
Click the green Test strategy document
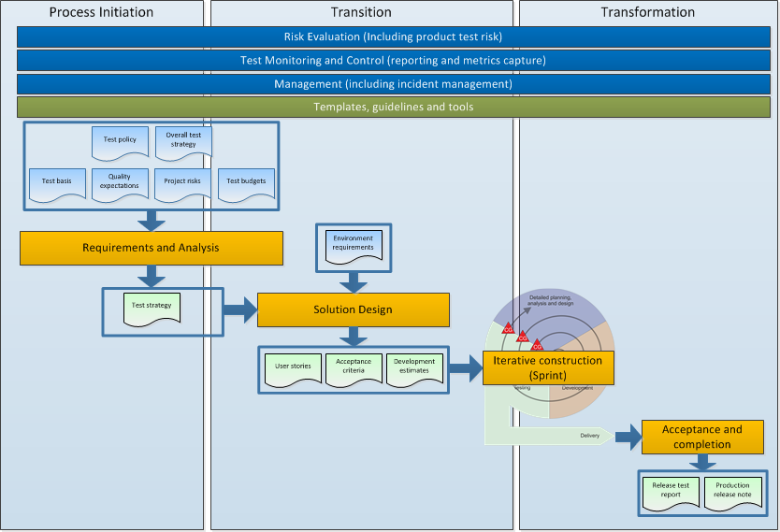pos(152,309)
